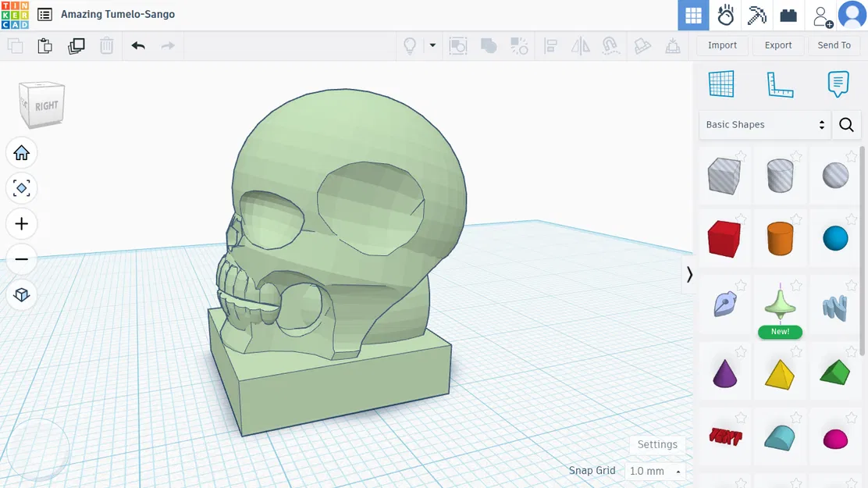This screenshot has width=868, height=488.
Task: Select the Mirror (flip) tool
Action: point(580,46)
